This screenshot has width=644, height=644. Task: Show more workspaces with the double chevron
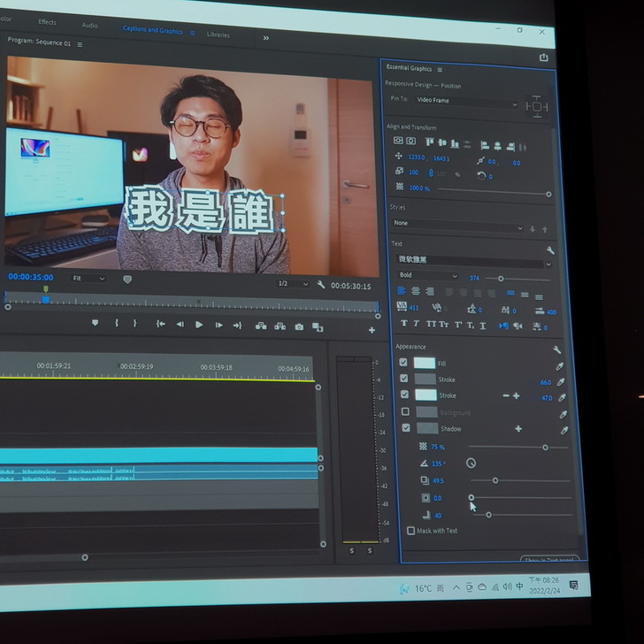[266, 38]
